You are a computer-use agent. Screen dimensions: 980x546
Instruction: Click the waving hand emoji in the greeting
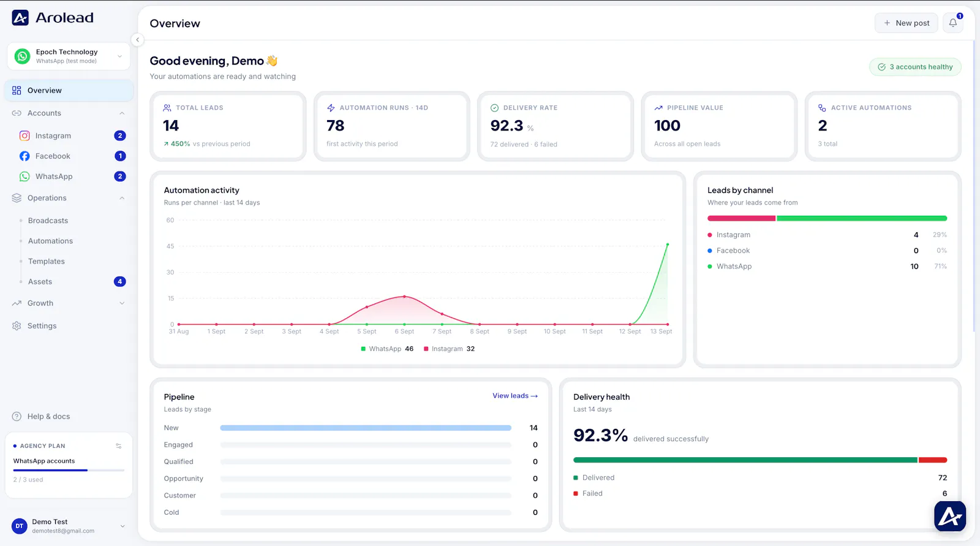[272, 61]
